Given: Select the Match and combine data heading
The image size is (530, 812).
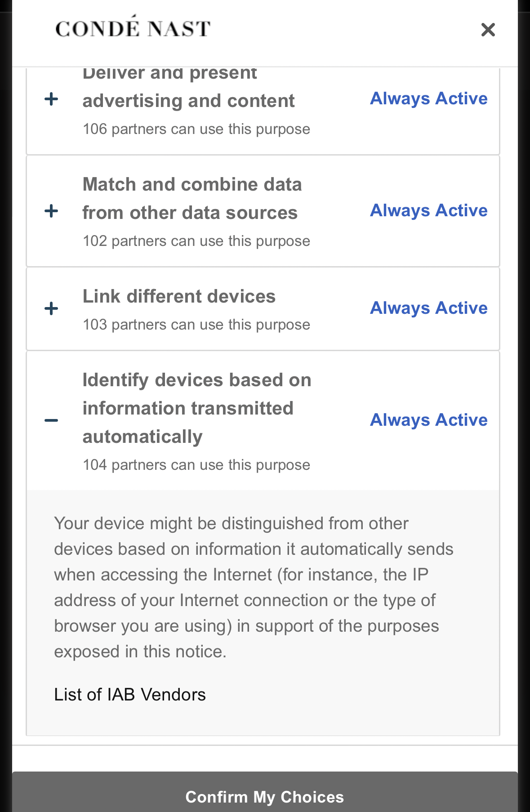Looking at the screenshot, I should [x=192, y=198].
